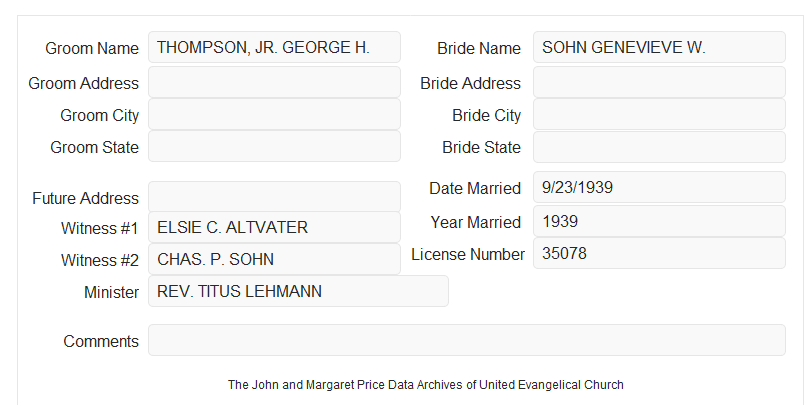Click the Date Married field showing 9/23/1939
Viewport: 805px width, 405px height.
point(659,187)
